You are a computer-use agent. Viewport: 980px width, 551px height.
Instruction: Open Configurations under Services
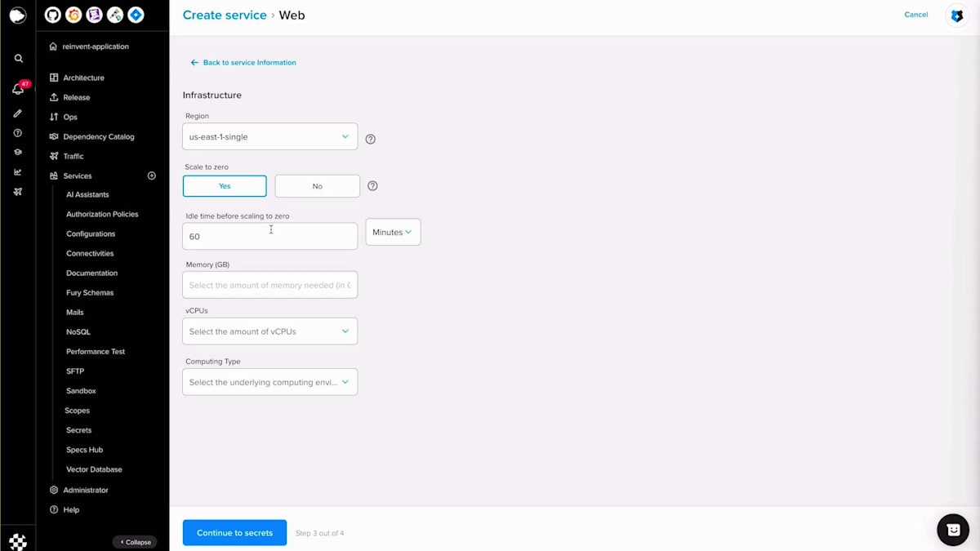coord(91,233)
